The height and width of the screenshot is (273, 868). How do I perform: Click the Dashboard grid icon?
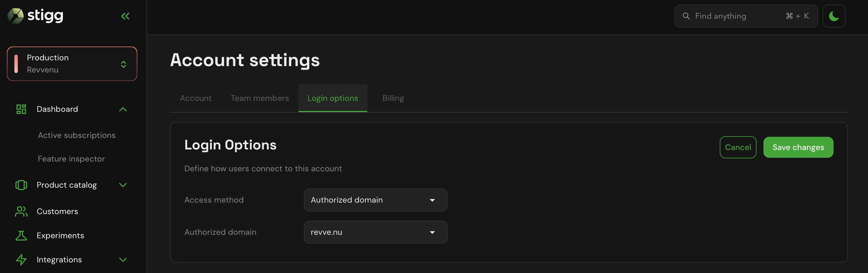tap(21, 109)
